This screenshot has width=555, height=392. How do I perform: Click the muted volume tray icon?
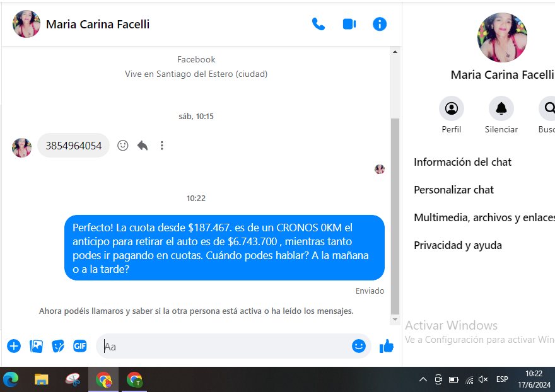coord(483,379)
